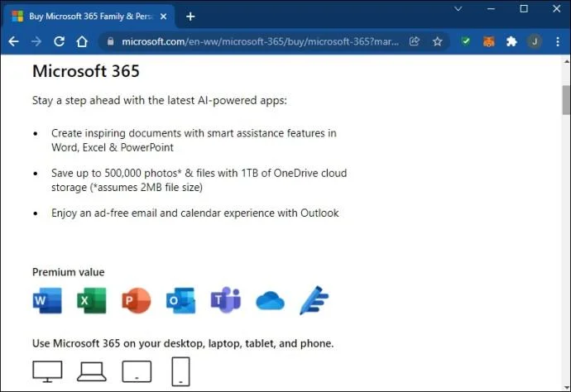Viewport: 571px width, 392px height.
Task: Click the Word app icon
Action: [x=47, y=301]
